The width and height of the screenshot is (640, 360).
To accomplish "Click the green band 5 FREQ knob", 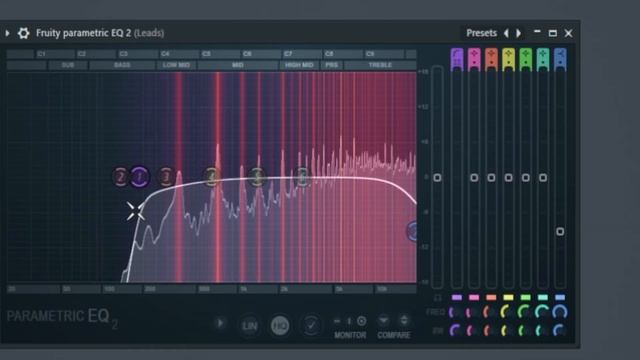I will 525,313.
